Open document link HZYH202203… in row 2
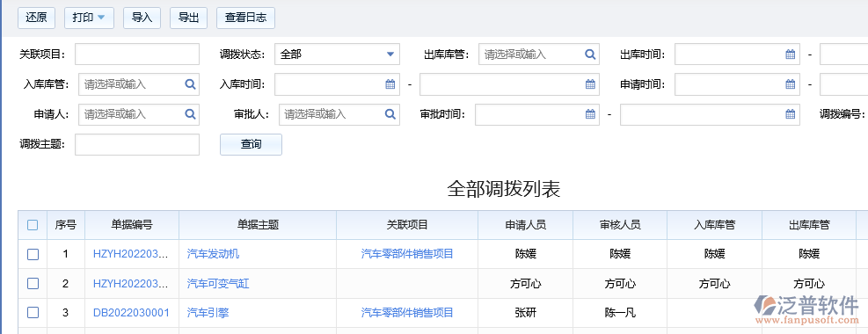The width and height of the screenshot is (868, 334). [x=130, y=284]
